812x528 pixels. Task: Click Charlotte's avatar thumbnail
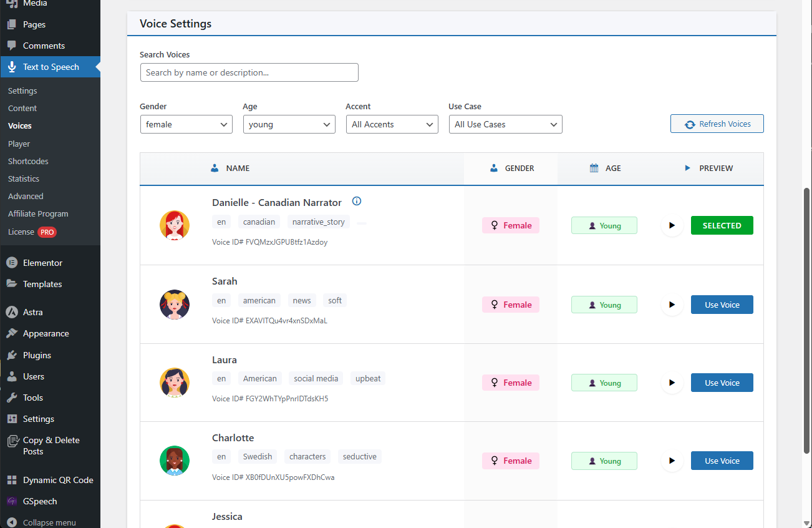click(175, 461)
